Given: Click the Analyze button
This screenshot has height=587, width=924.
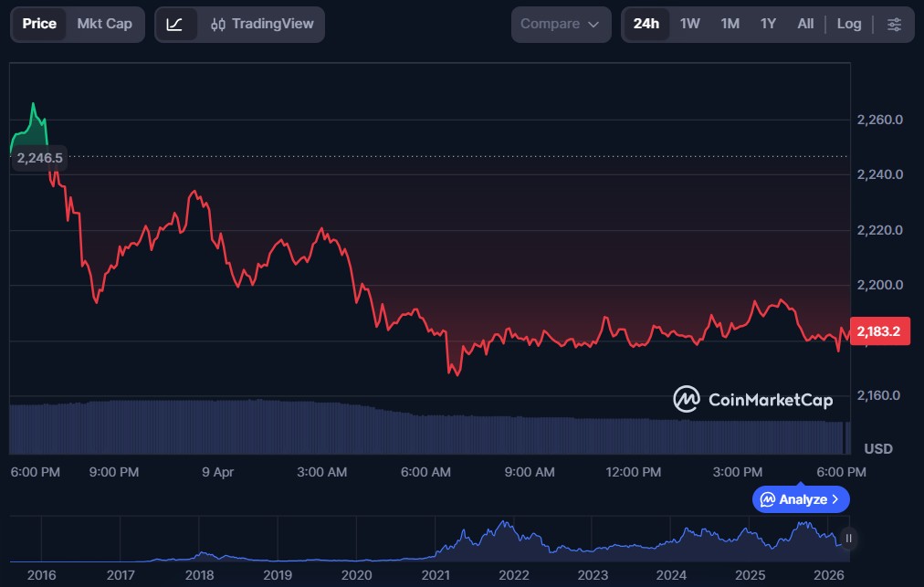Looking at the screenshot, I should pyautogui.click(x=801, y=499).
